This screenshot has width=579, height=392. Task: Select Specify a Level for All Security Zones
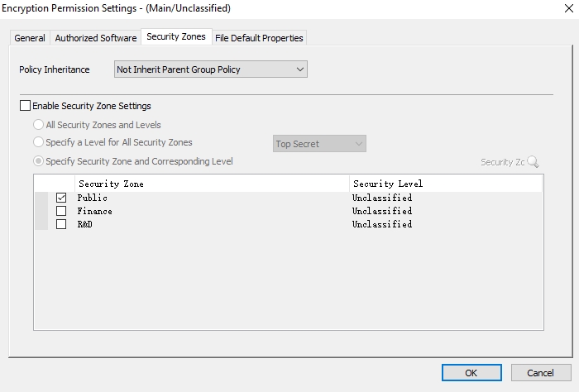coord(39,142)
